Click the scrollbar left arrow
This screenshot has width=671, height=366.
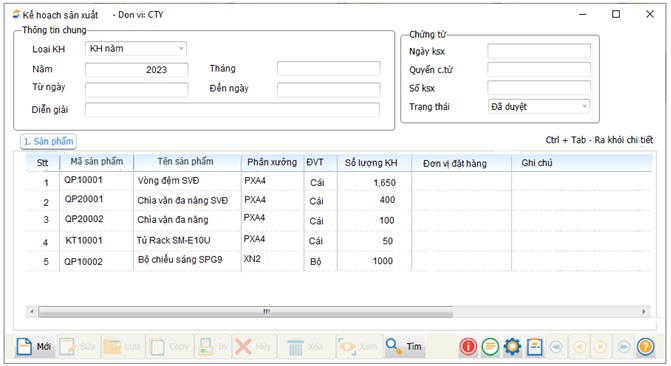click(32, 312)
